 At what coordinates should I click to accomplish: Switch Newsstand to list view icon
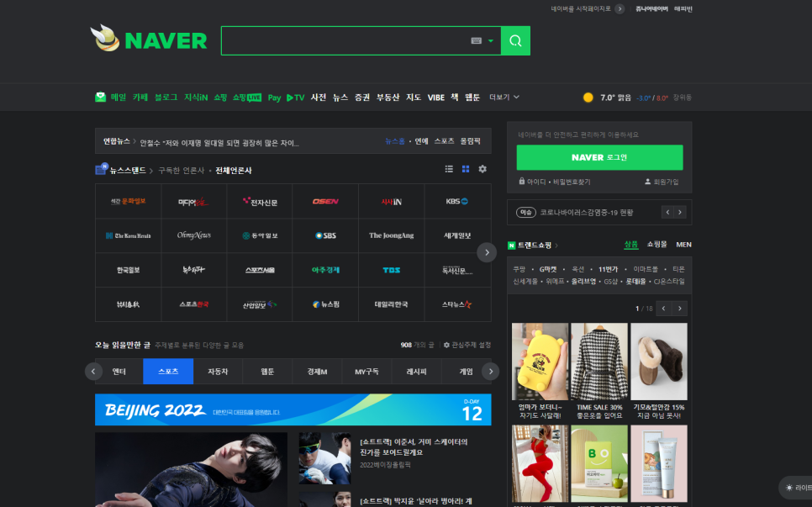point(449,169)
